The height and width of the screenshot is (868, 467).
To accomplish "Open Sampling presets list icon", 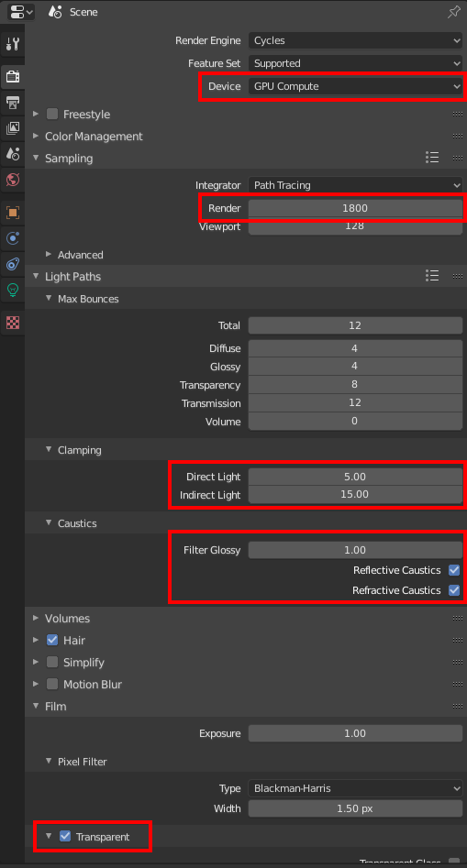I will point(432,158).
